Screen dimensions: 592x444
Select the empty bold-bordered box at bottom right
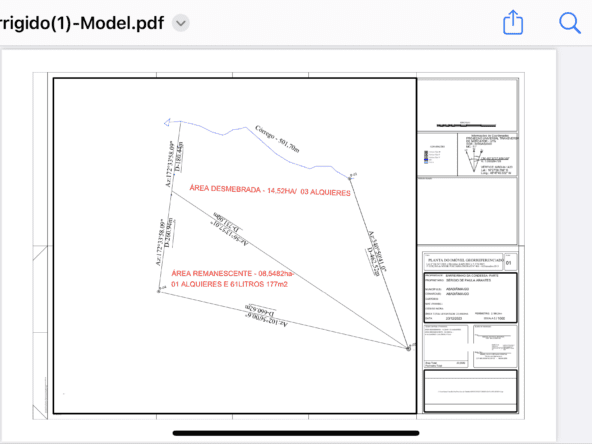470,391
